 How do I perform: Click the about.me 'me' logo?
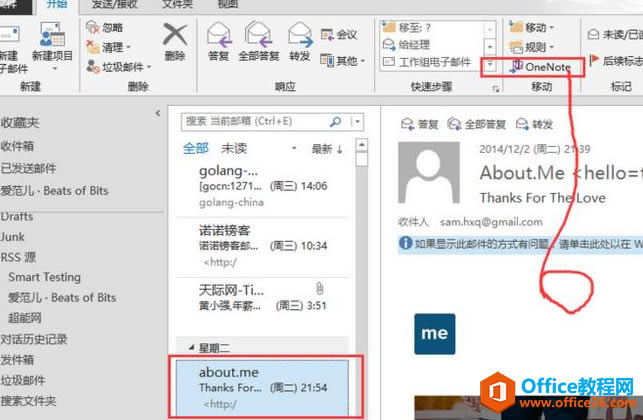tap(435, 334)
